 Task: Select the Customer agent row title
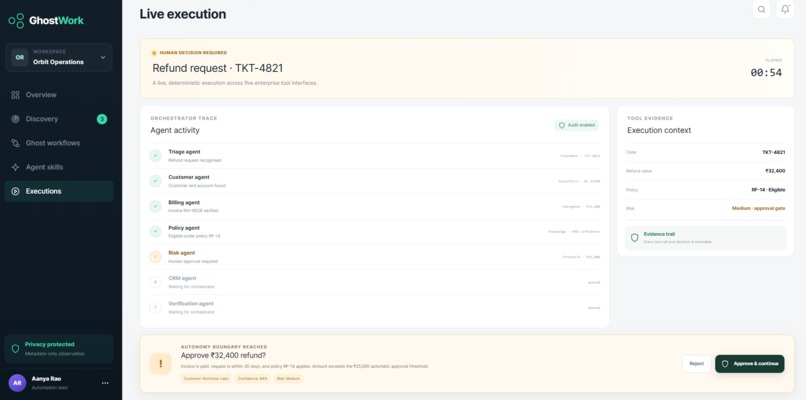pyautogui.click(x=189, y=177)
